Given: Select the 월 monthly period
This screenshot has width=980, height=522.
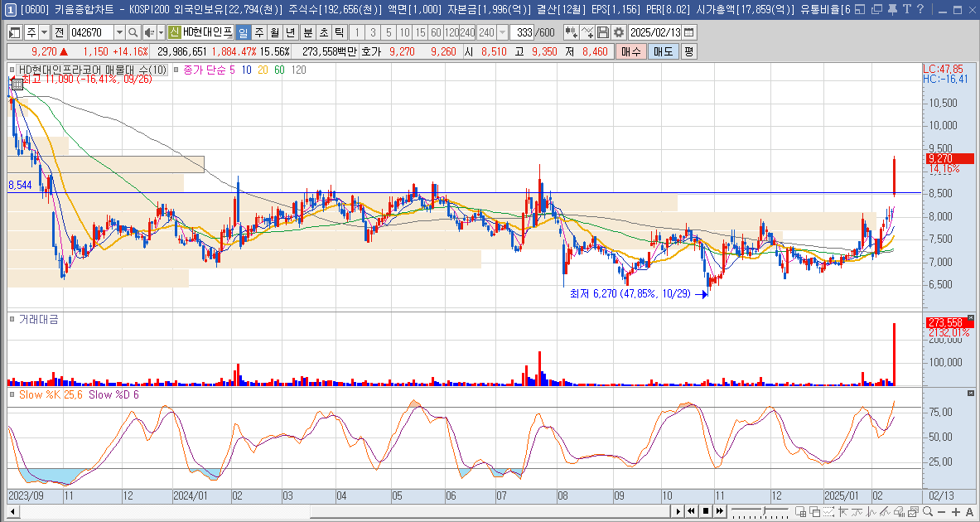Looking at the screenshot, I should pos(275,32).
